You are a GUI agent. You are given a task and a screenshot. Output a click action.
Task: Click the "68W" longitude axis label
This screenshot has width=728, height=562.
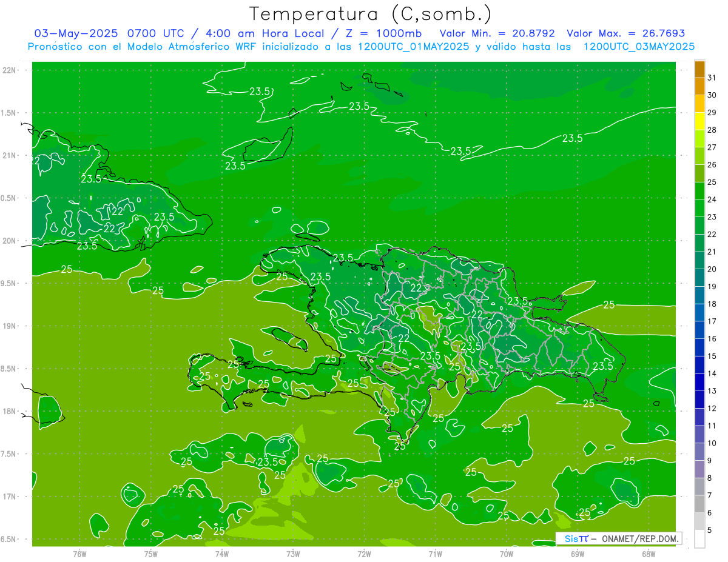point(649,554)
